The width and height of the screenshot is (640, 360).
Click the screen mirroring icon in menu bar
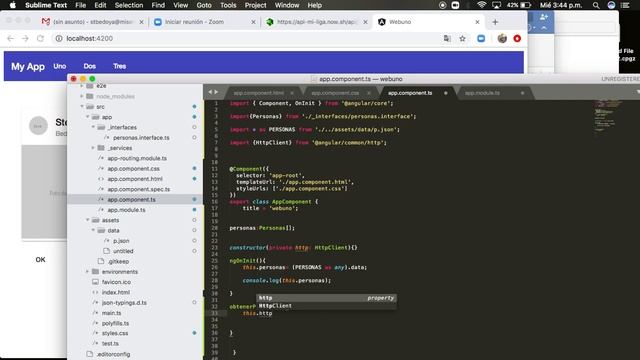[x=496, y=5]
